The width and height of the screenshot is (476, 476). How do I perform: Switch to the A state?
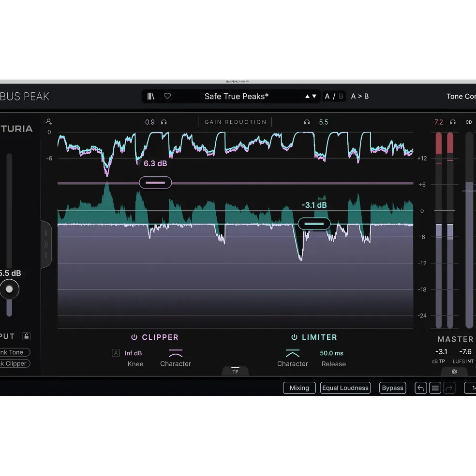pyautogui.click(x=327, y=96)
